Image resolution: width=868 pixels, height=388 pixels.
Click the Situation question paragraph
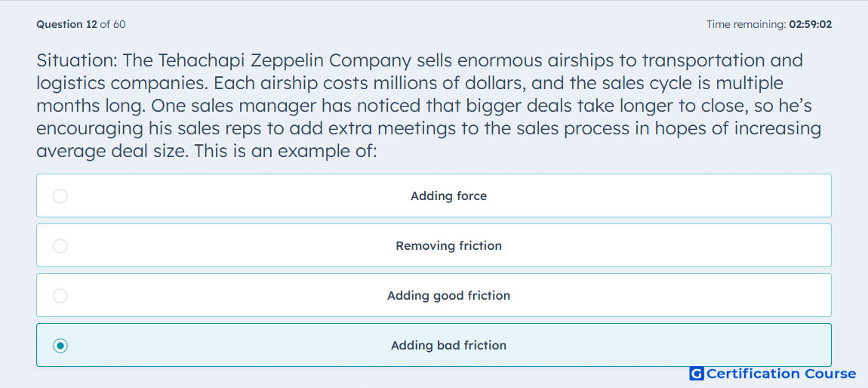click(429, 106)
